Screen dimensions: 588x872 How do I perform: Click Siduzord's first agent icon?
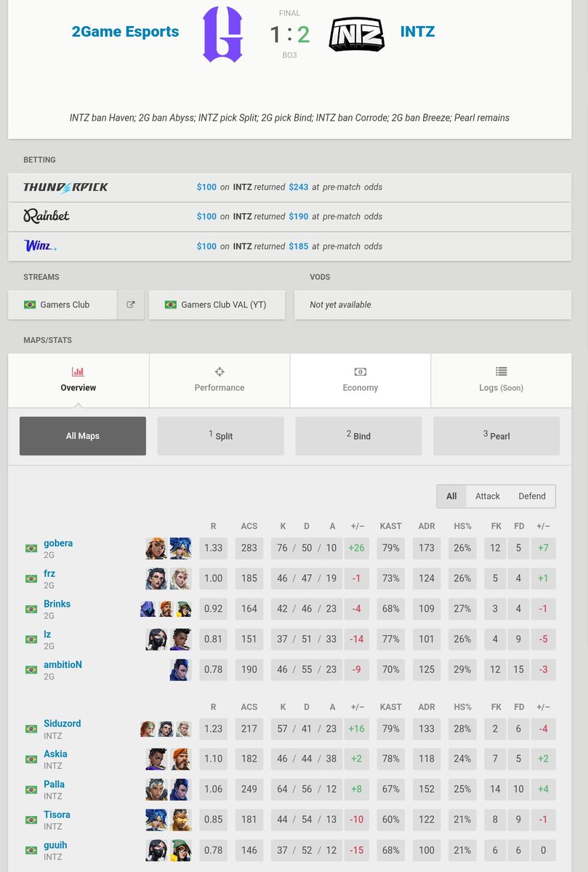tap(148, 729)
